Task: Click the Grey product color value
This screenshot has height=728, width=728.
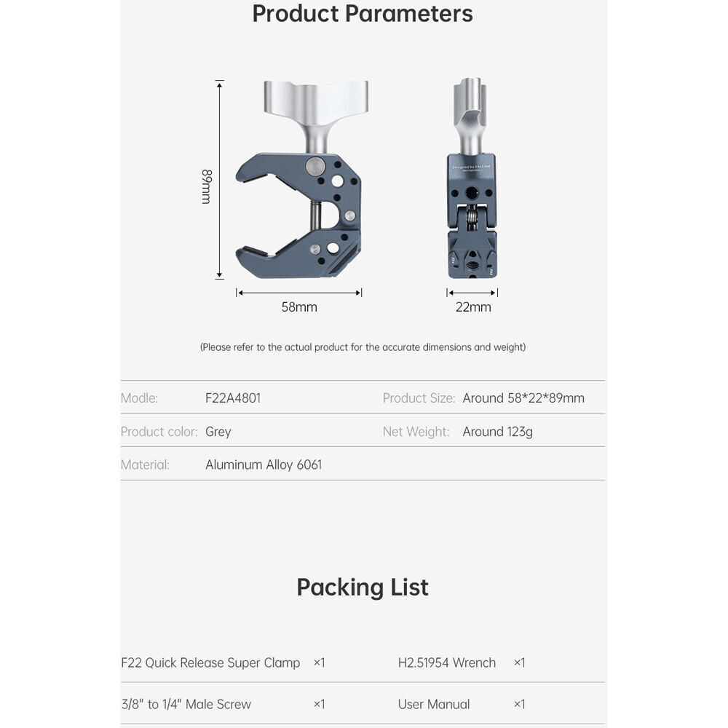Action: click(218, 432)
